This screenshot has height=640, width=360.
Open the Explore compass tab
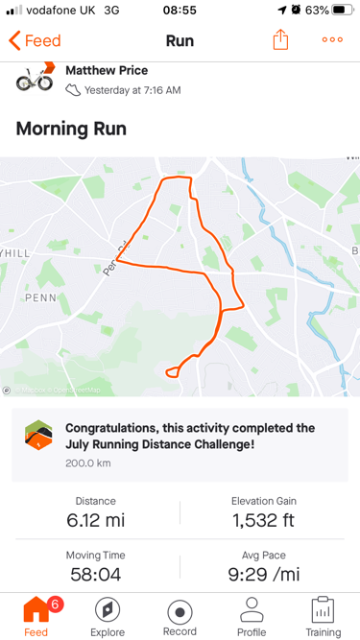coord(107,617)
